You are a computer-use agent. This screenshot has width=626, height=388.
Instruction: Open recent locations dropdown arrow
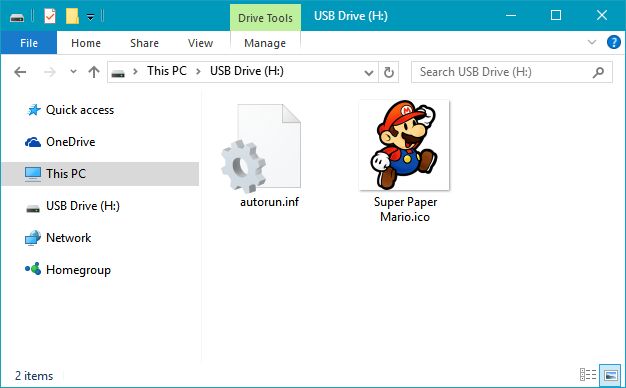pos(73,72)
